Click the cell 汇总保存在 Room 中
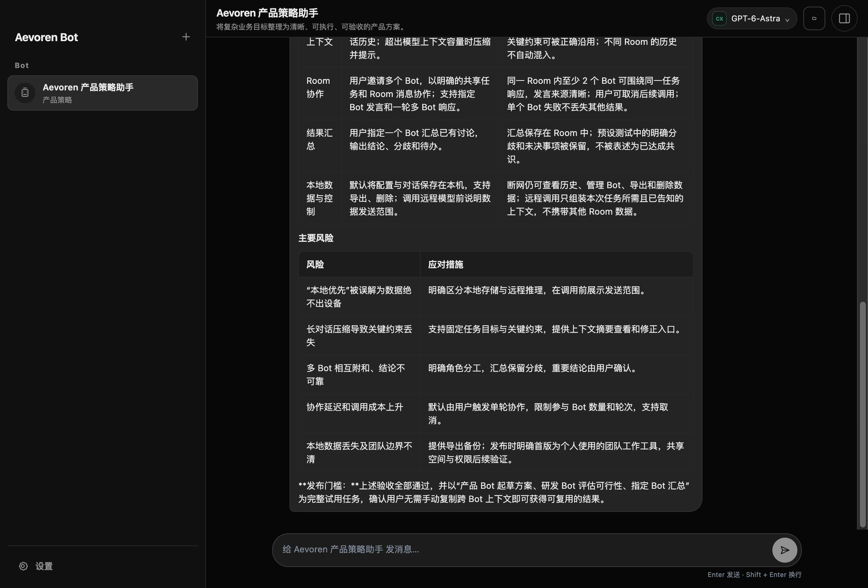 596,146
